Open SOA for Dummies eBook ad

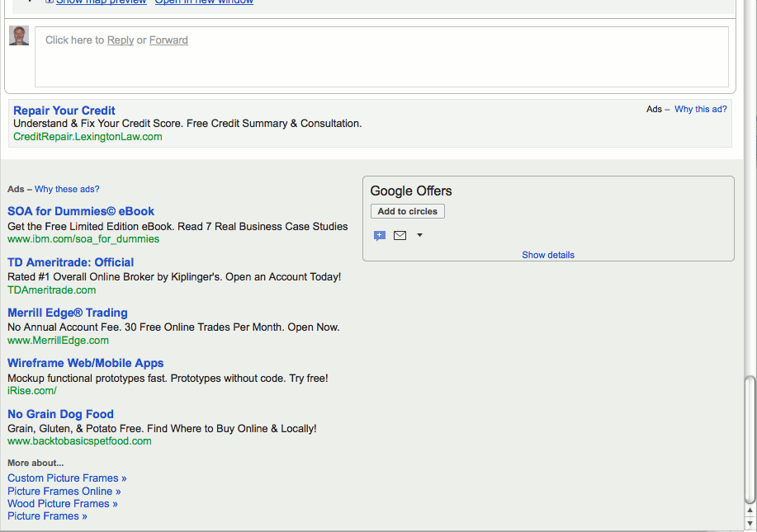point(81,211)
